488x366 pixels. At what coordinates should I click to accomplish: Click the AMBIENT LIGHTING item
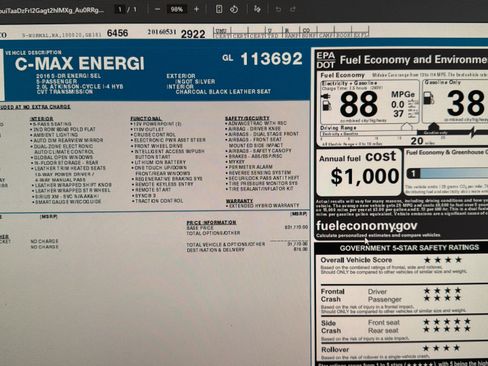56,135
